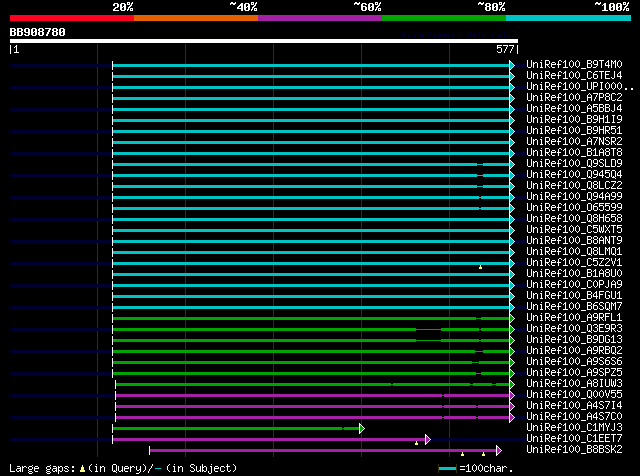The width and height of the screenshot is (640, 476).
Task: Click the arrowhead ending the UniRef100_B9H1I9 alignment
Action: pos(512,120)
